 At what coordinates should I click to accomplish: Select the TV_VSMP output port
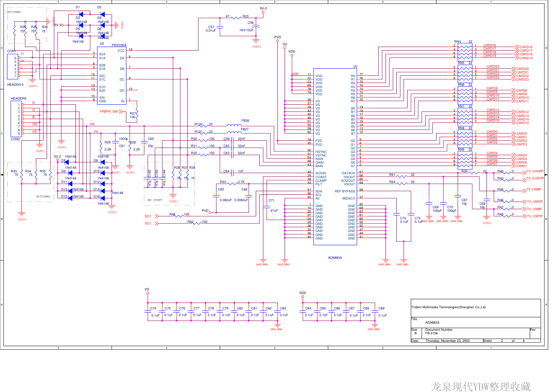[x=534, y=209]
